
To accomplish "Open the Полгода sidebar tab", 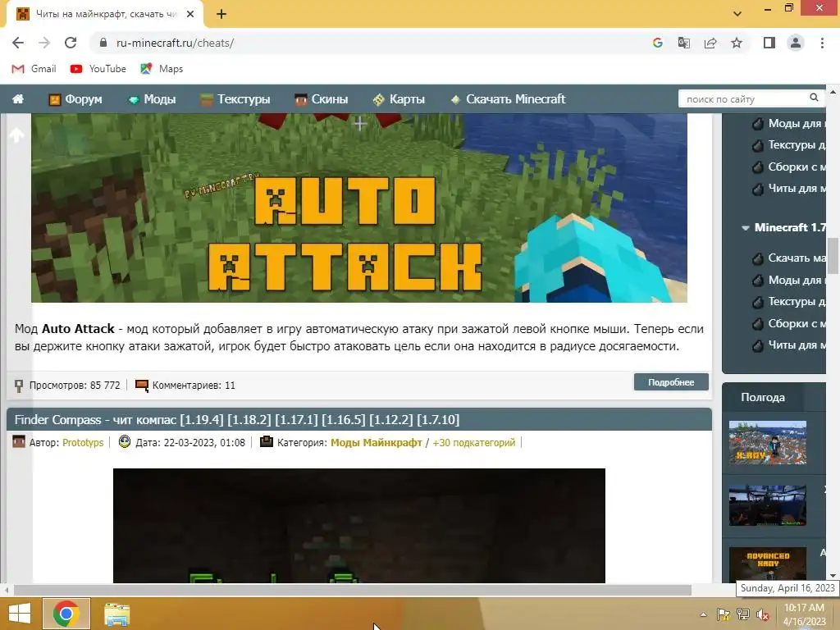I will pos(763,398).
